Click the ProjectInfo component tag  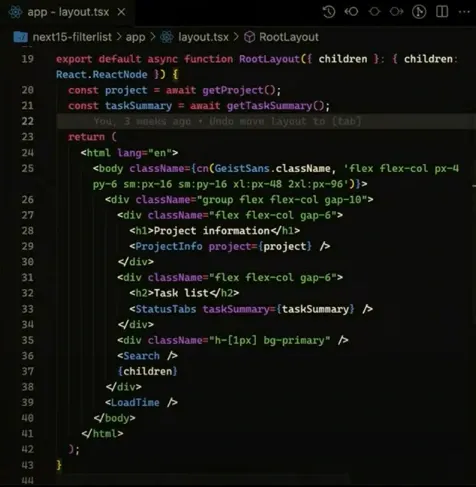pos(169,246)
